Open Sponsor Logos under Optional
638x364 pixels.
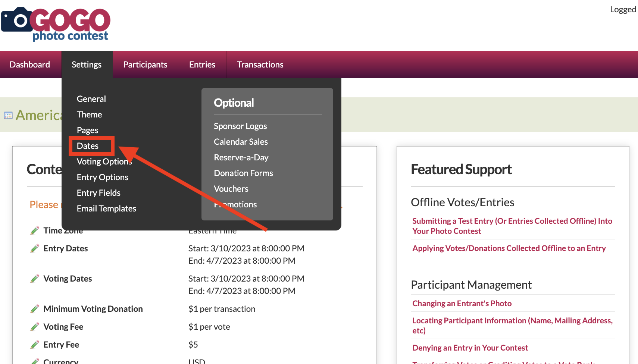240,126
